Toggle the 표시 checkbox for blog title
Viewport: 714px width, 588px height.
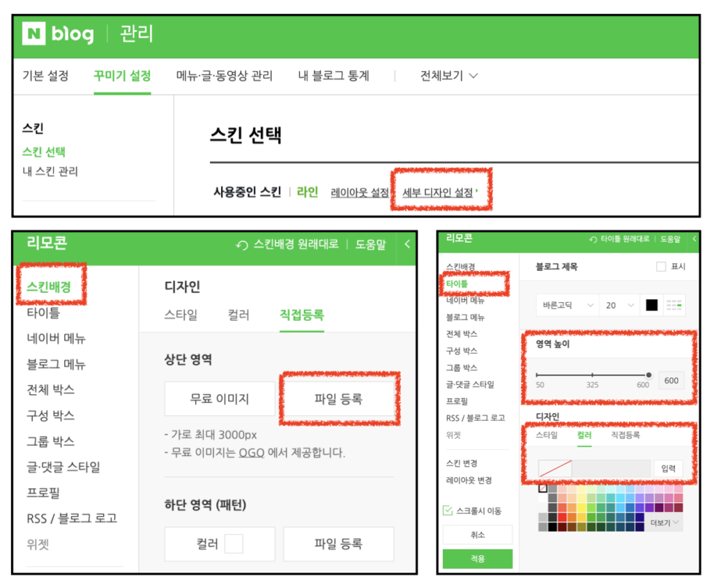661,266
